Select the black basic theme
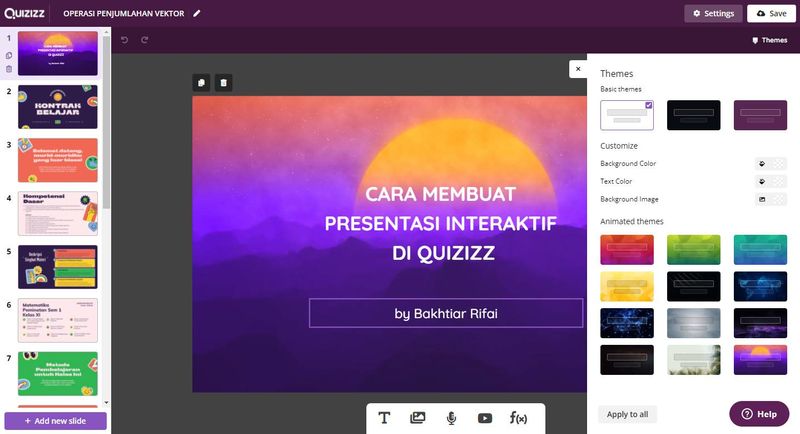 pos(693,115)
